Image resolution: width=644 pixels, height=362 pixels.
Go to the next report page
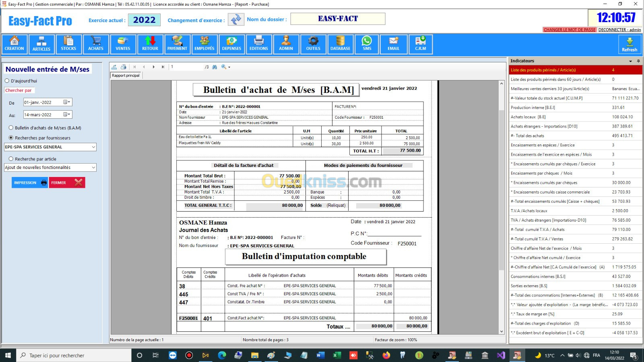tap(154, 67)
